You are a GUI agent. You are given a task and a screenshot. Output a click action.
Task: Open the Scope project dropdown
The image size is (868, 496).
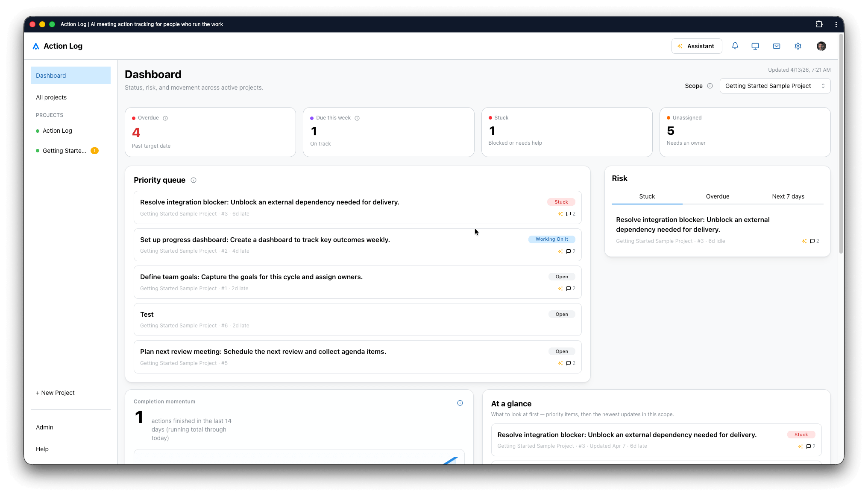pyautogui.click(x=775, y=86)
